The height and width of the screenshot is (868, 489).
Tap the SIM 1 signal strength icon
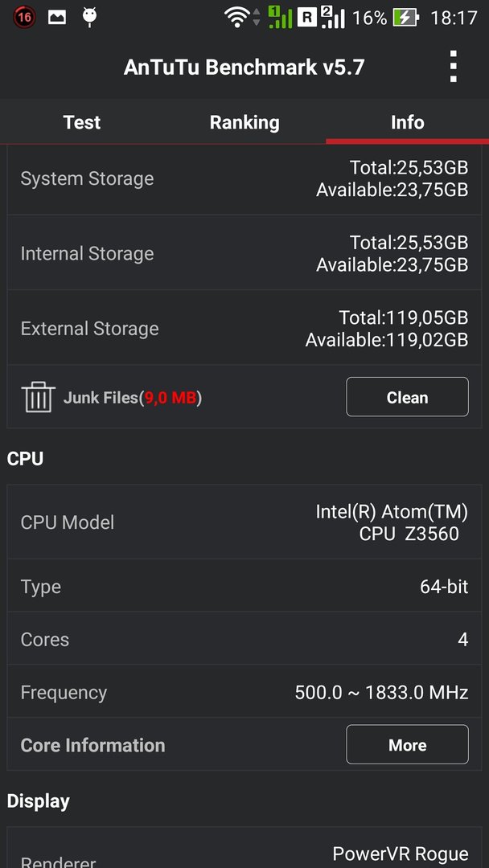280,17
